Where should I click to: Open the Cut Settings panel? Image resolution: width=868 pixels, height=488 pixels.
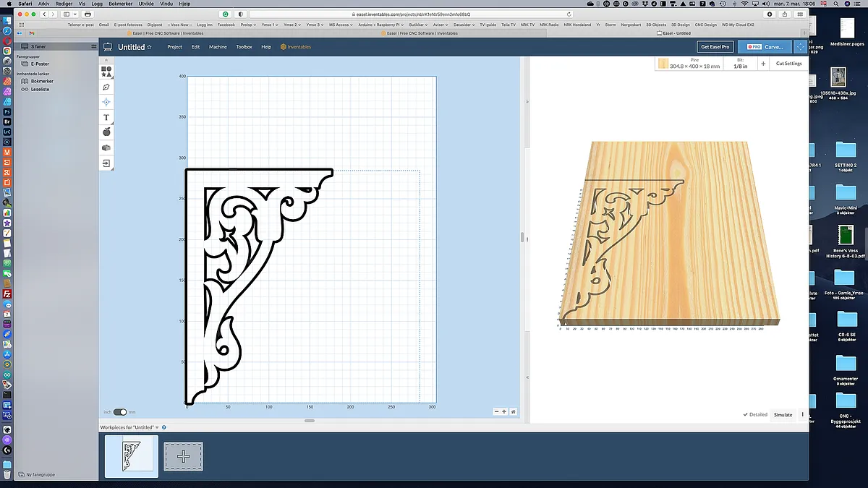click(x=788, y=64)
